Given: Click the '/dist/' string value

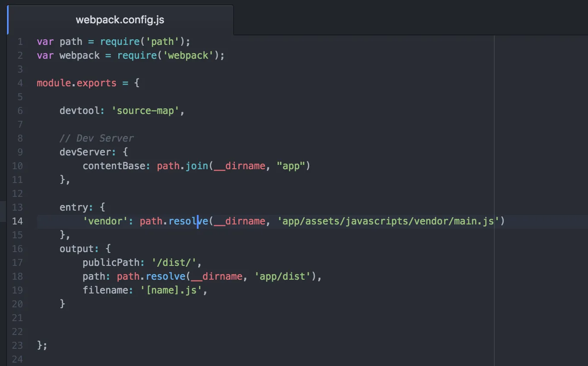Looking at the screenshot, I should (x=174, y=262).
